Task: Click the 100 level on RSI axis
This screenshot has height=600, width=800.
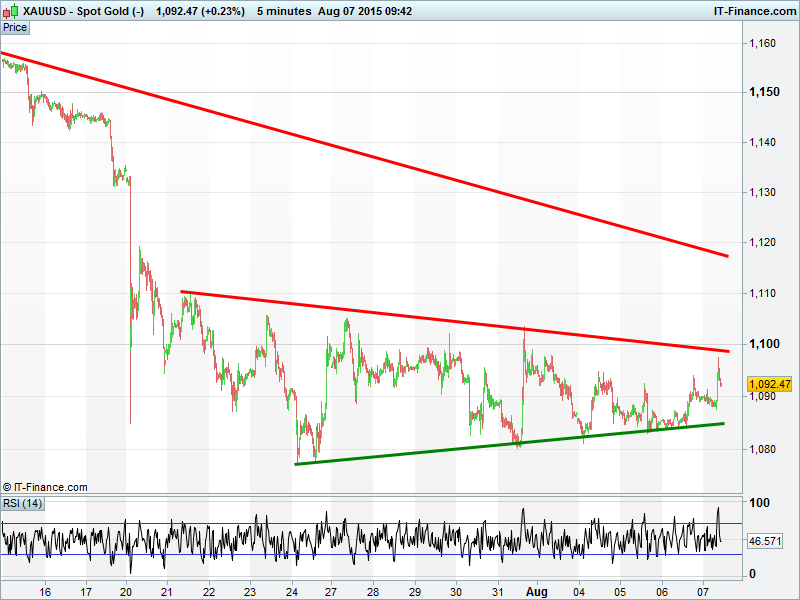Action: 761,503
